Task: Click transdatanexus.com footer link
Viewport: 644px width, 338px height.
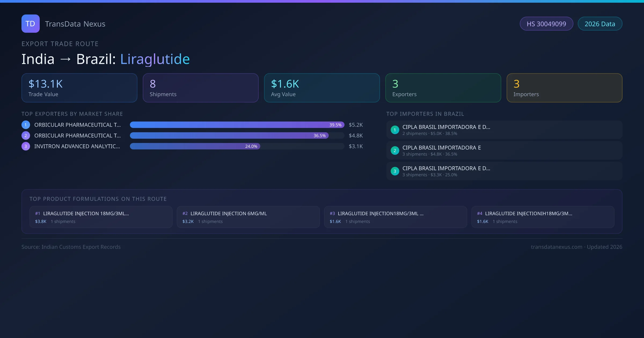Action: coord(556,247)
